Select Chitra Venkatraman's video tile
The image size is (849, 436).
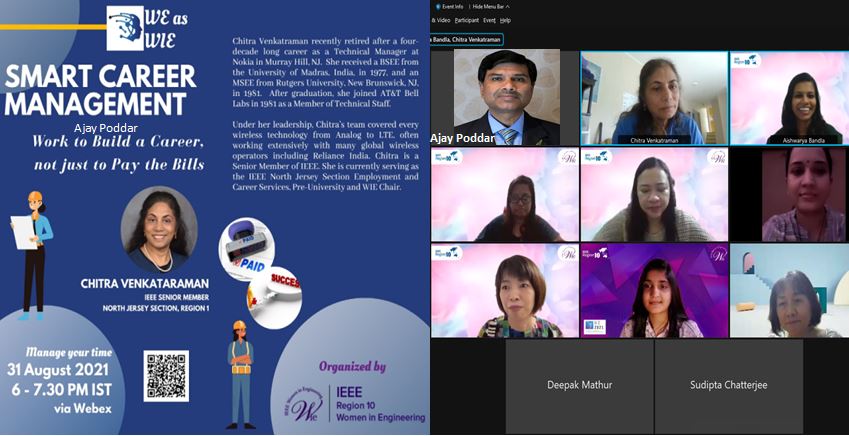(653, 98)
